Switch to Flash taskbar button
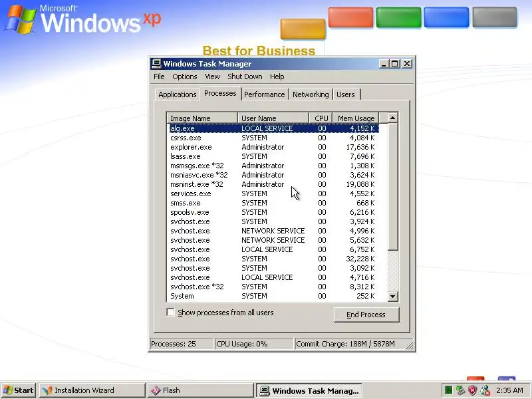Screen dimensions: 532x399 (201, 390)
